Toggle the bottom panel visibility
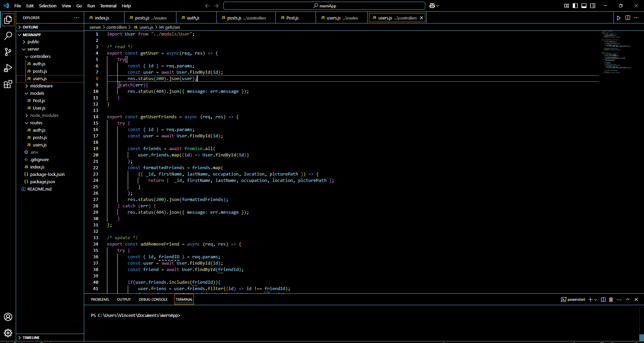Screen dimensions: 644x343 (584, 6)
